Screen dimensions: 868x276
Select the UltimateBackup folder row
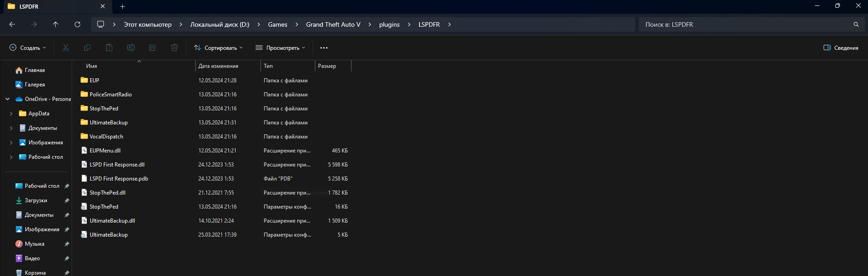click(215, 122)
